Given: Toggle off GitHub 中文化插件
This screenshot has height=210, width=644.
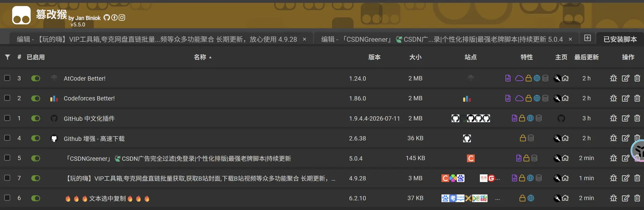Looking at the screenshot, I should pos(36,118).
